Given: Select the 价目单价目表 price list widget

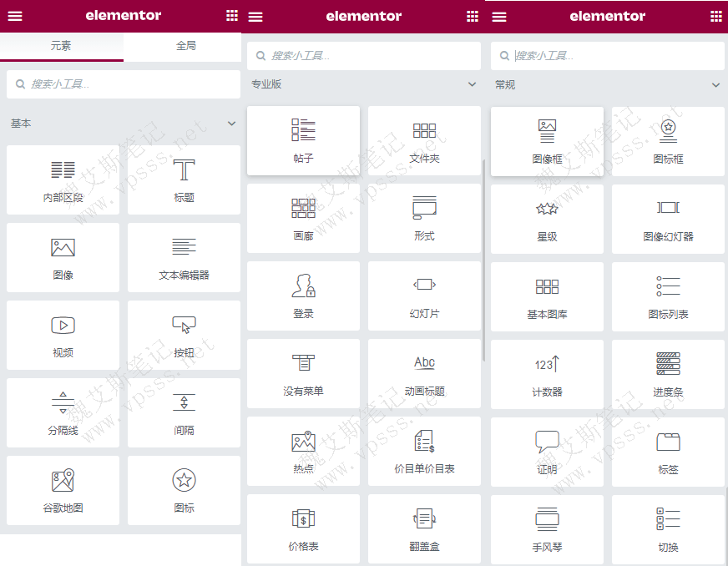Looking at the screenshot, I should pyautogui.click(x=424, y=451).
